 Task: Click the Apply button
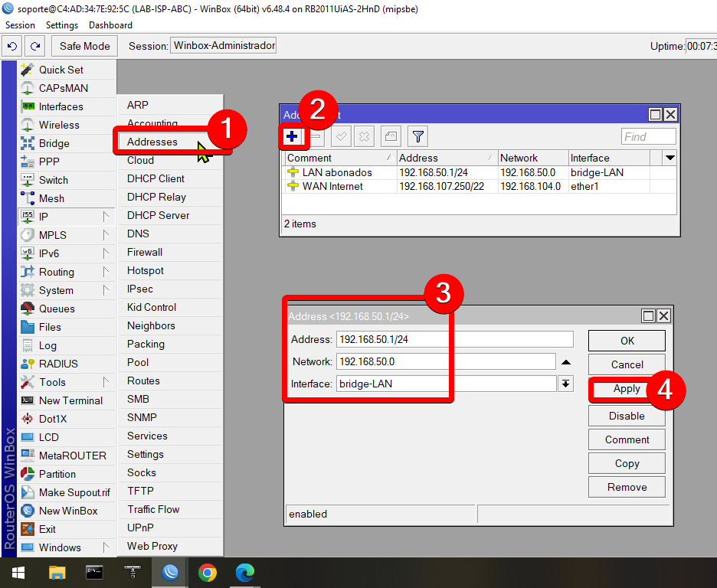coord(627,389)
